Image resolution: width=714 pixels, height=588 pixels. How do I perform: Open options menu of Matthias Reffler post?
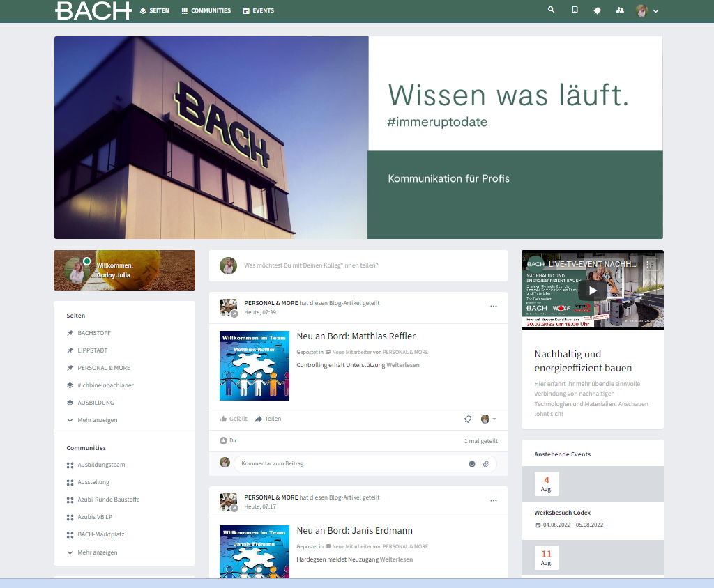pyautogui.click(x=494, y=307)
